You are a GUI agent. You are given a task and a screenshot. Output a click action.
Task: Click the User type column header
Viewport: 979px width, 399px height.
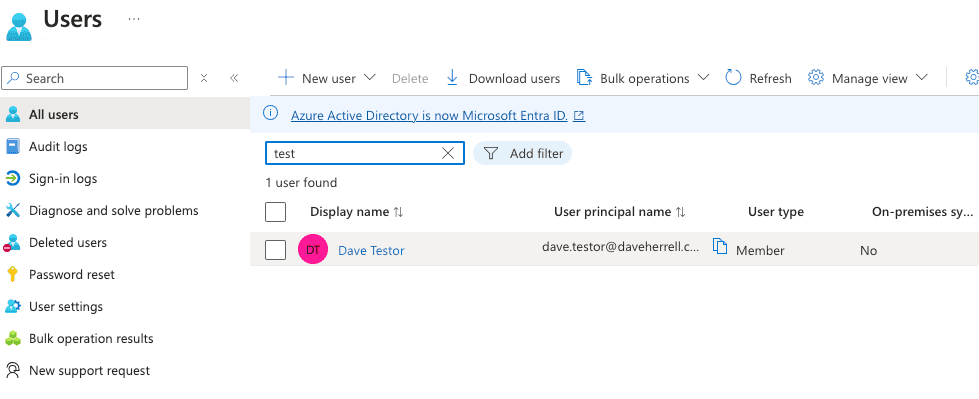point(776,212)
